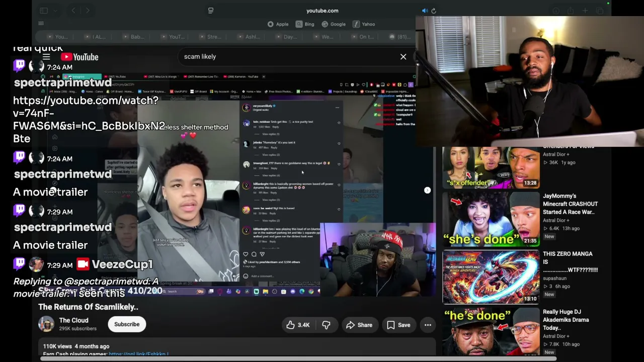Click the youtube.com address bar

click(x=322, y=11)
